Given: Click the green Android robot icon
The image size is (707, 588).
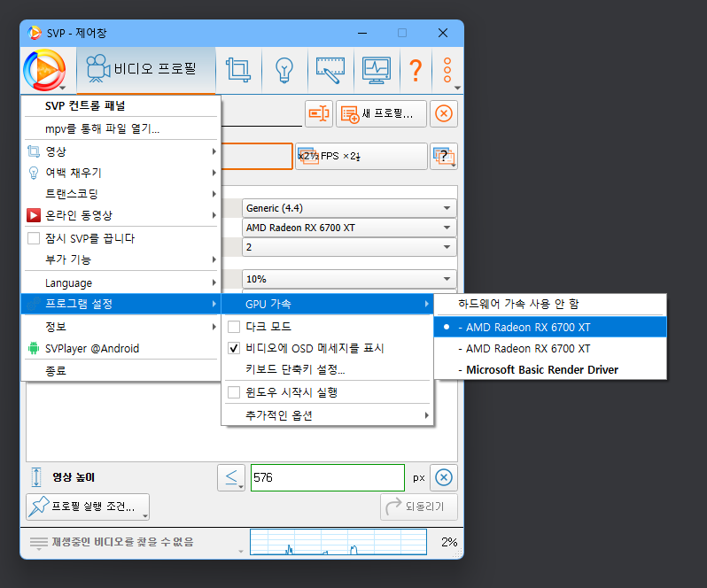Looking at the screenshot, I should pos(34,348).
